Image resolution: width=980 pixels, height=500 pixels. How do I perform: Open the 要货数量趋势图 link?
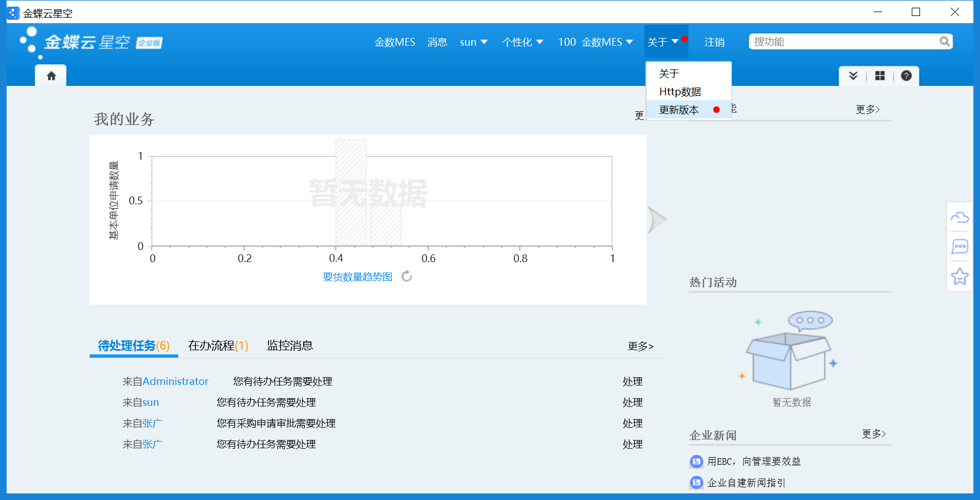tap(358, 277)
